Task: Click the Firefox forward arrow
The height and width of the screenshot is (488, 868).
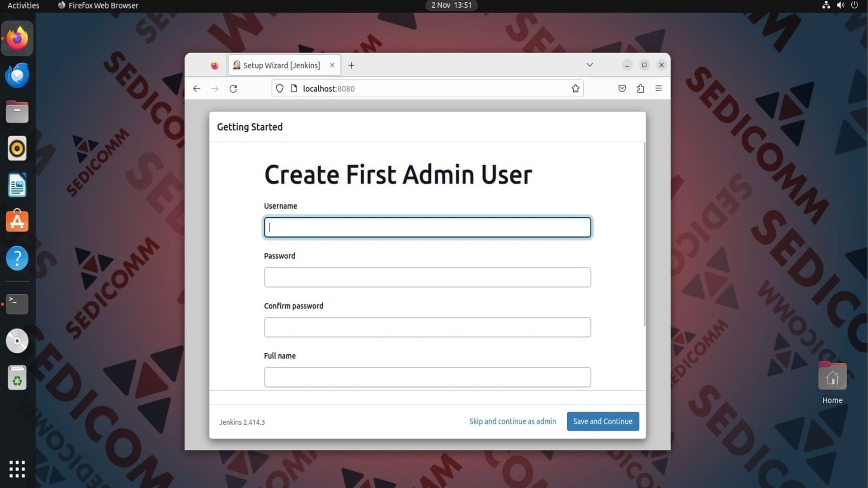Action: pyautogui.click(x=215, y=89)
